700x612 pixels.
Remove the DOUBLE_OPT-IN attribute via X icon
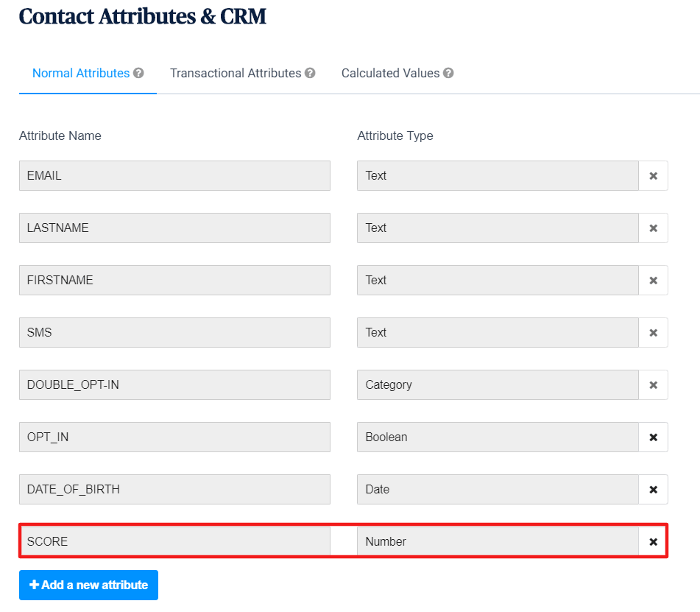pos(653,385)
